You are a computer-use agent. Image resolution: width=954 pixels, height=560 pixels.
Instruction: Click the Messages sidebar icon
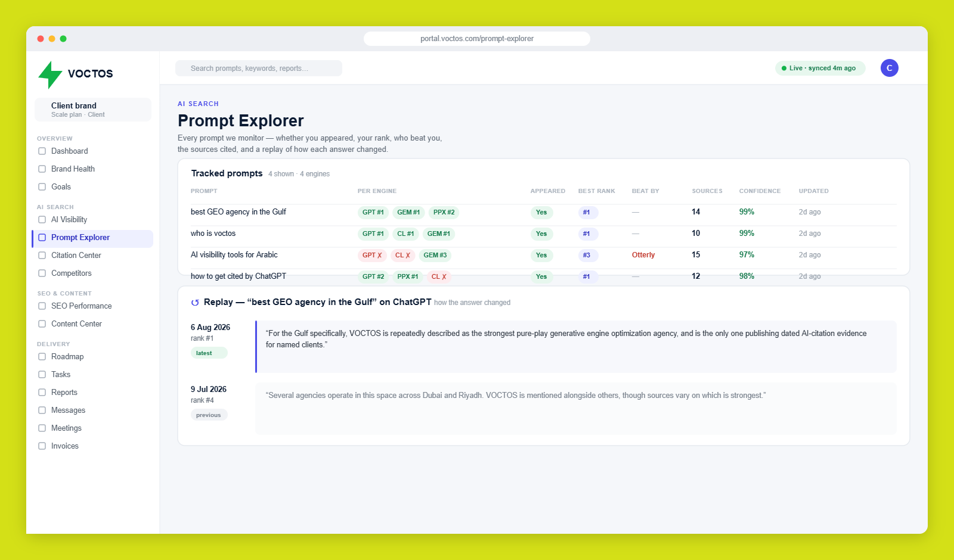[x=42, y=410]
